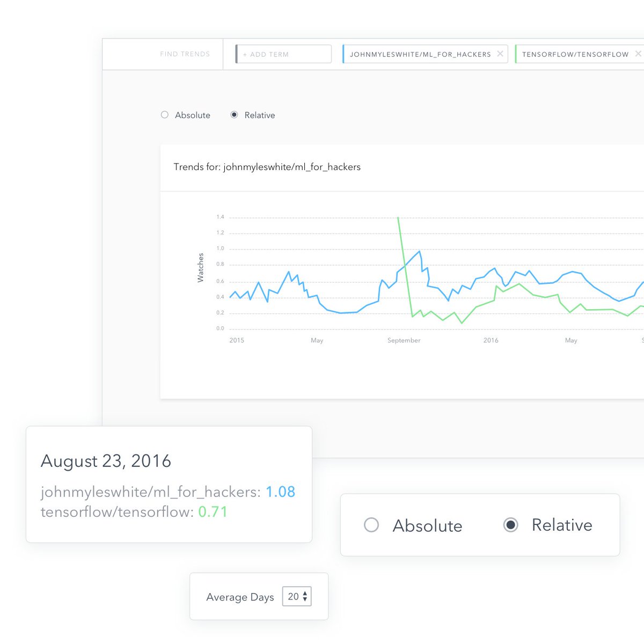Select the Relative radio in chart panel
Screen dimensions: 644x644
click(234, 115)
